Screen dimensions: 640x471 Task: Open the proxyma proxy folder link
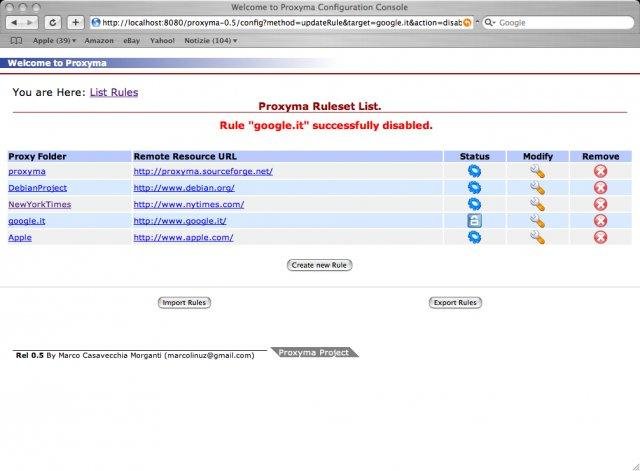point(27,171)
